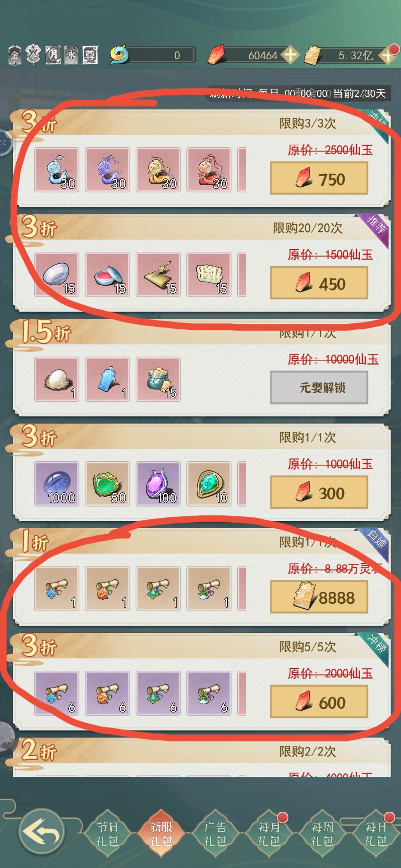View the blue porcelain bowl item
The height and width of the screenshot is (868, 401).
click(56, 274)
